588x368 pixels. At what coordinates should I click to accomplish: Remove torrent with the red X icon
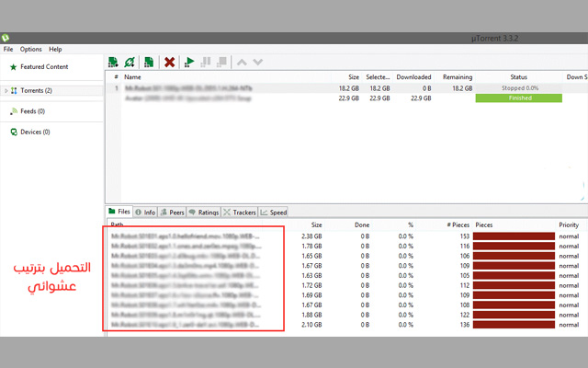point(170,62)
